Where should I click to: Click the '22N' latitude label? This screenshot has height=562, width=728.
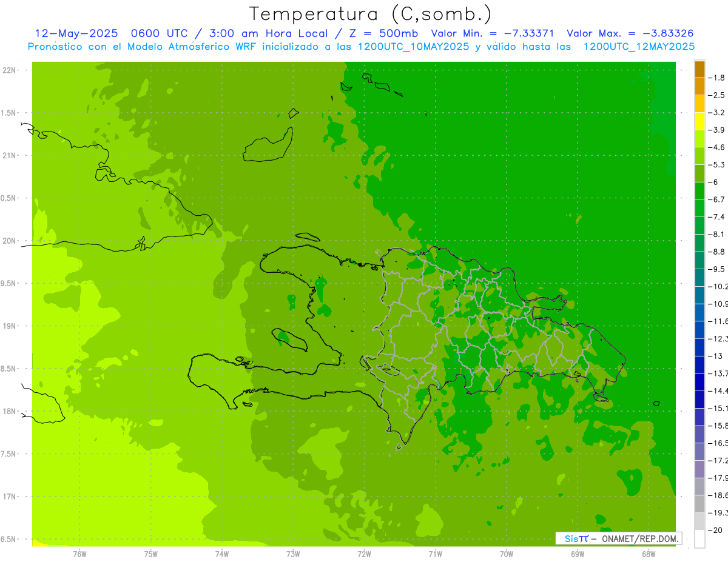pyautogui.click(x=8, y=70)
